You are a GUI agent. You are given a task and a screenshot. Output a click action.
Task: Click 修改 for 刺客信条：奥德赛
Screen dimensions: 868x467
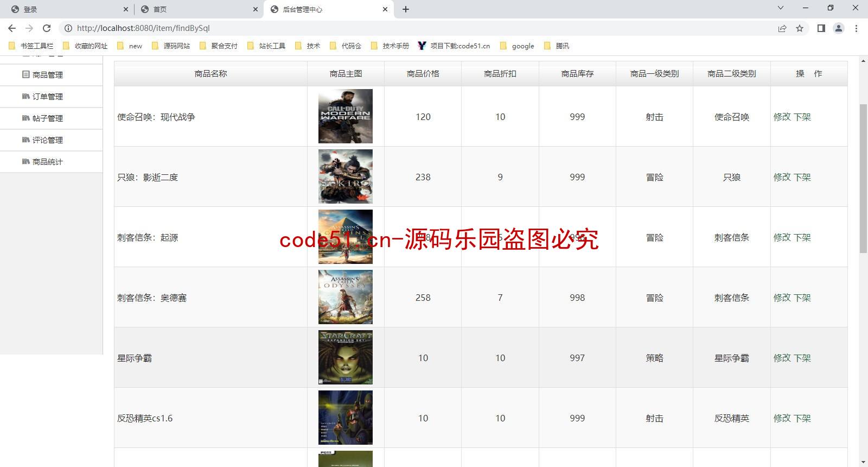[782, 298]
